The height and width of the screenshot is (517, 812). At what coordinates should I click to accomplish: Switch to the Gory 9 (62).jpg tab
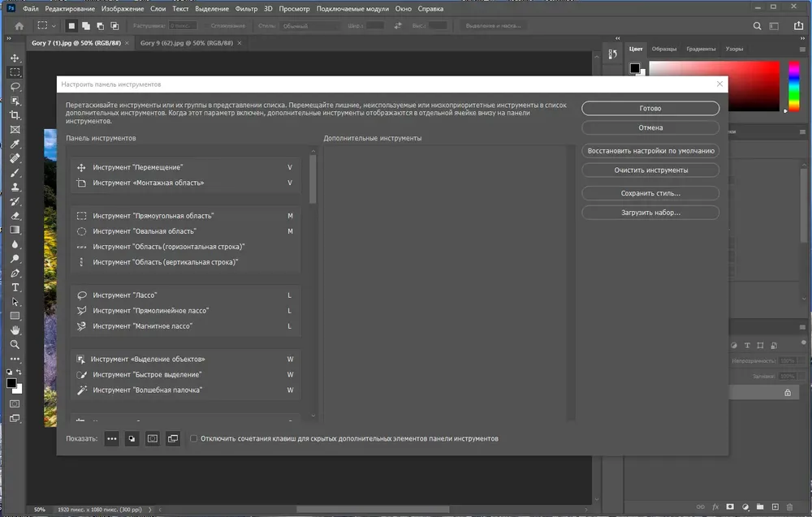tap(187, 43)
